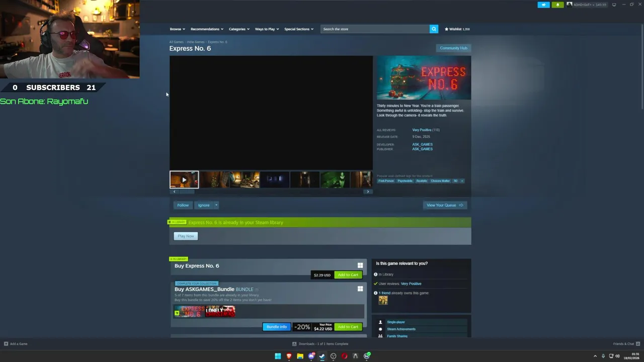Open the Windows Start menu
The image size is (644, 362).
(x=278, y=356)
